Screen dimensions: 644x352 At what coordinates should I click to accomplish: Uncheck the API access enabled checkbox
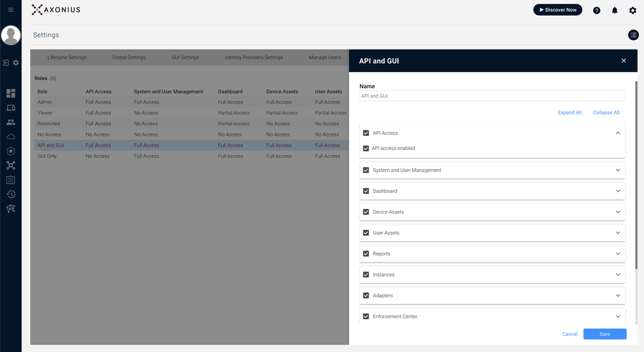tap(366, 148)
